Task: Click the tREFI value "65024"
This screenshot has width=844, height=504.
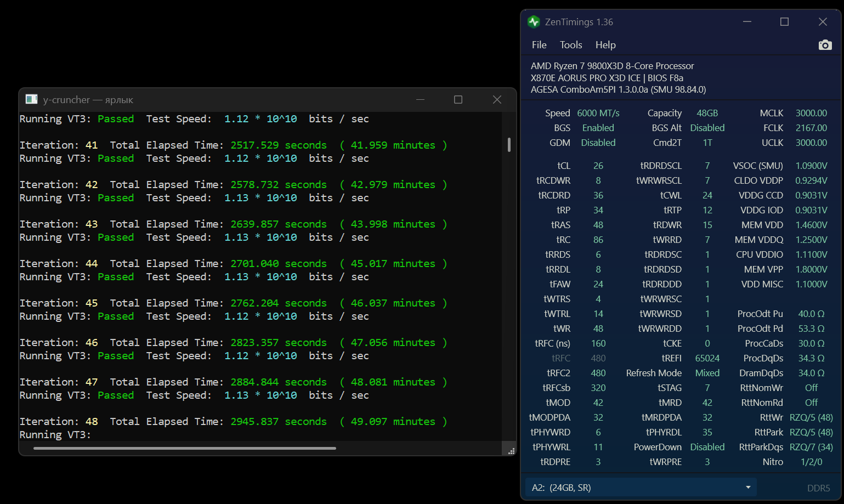Action: (x=707, y=358)
